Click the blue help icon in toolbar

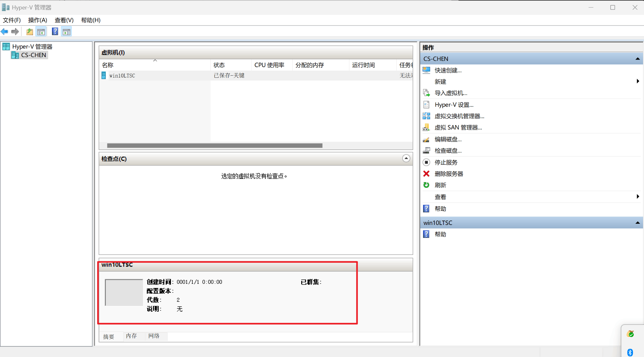tap(55, 32)
